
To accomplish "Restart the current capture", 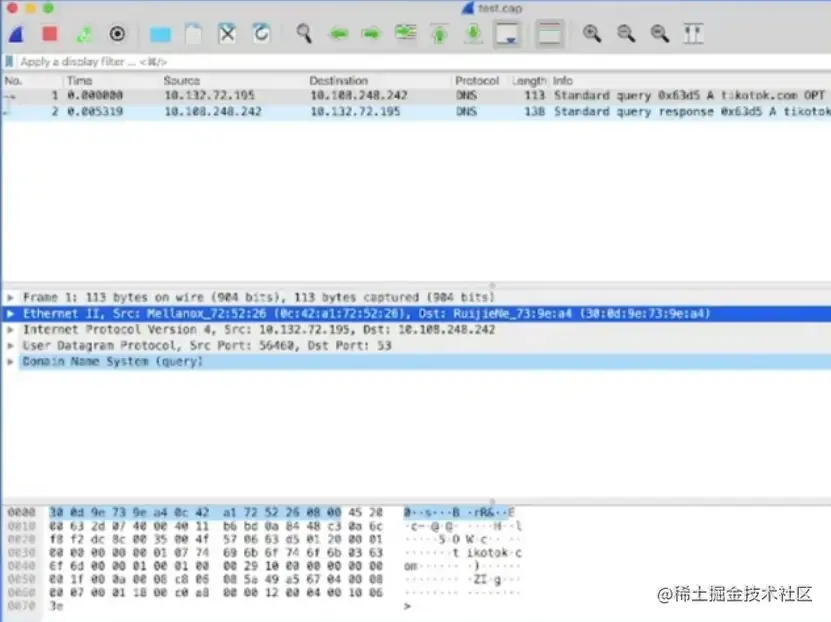I will 84,34.
